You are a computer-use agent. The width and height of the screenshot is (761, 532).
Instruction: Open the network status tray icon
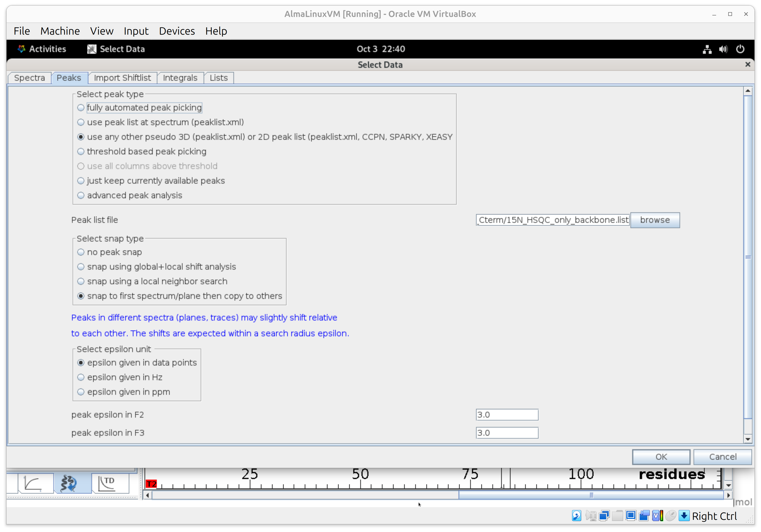pyautogui.click(x=707, y=49)
